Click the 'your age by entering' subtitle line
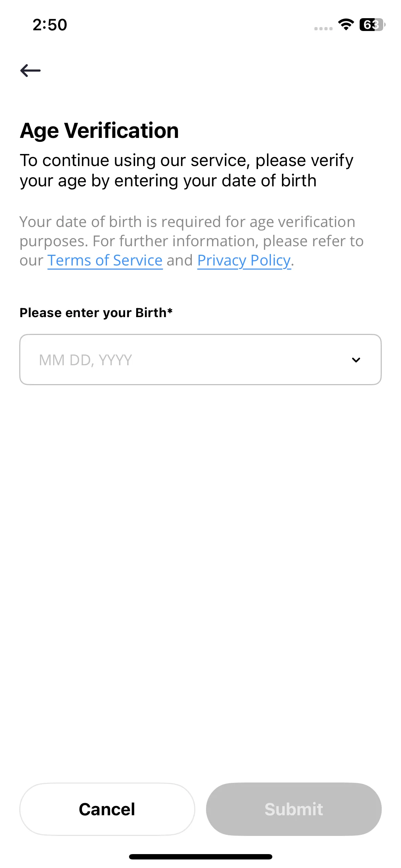Screen dimensions: 401x868 pyautogui.click(x=168, y=181)
